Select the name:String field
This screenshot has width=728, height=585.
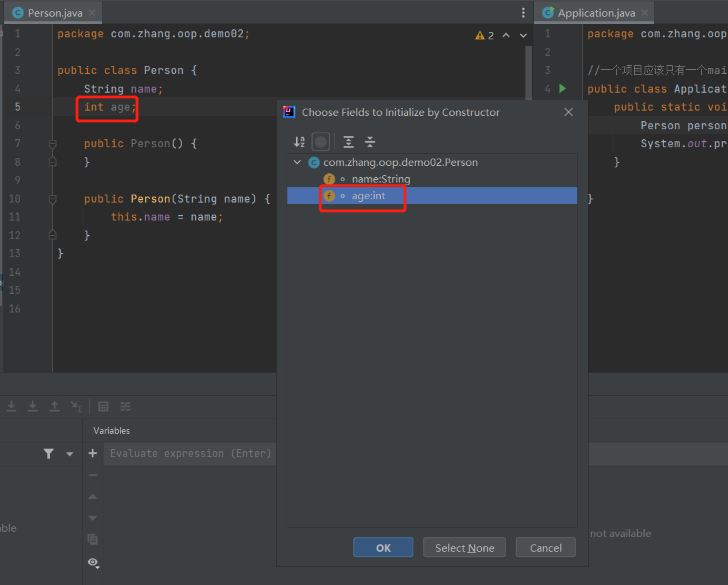(x=381, y=179)
